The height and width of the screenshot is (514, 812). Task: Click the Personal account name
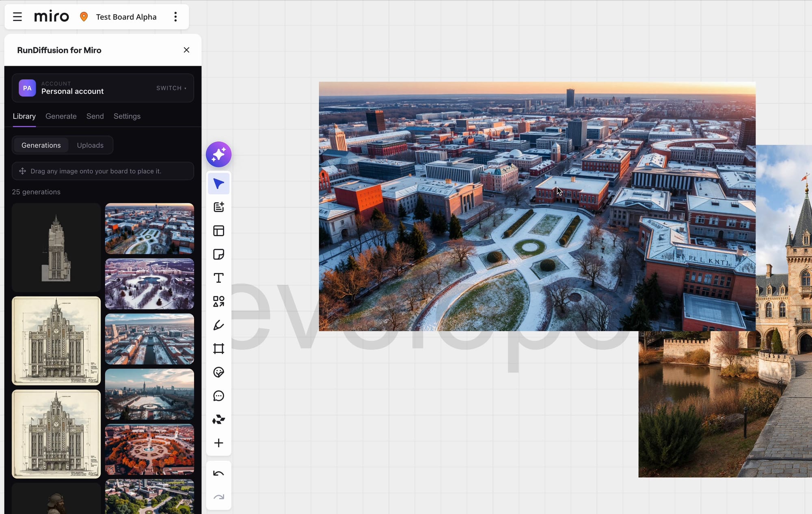(x=72, y=91)
